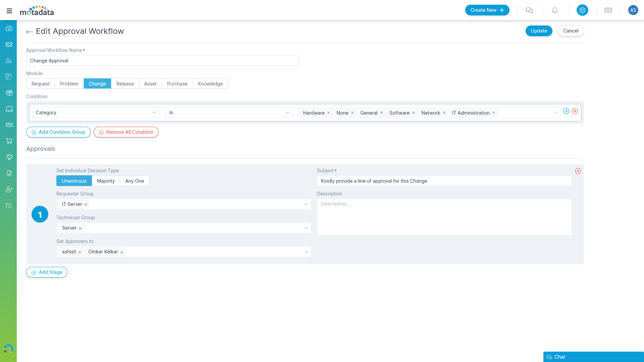This screenshot has width=644, height=362.
Task: Open keyboard shortcuts icon
Action: pyautogui.click(x=608, y=10)
